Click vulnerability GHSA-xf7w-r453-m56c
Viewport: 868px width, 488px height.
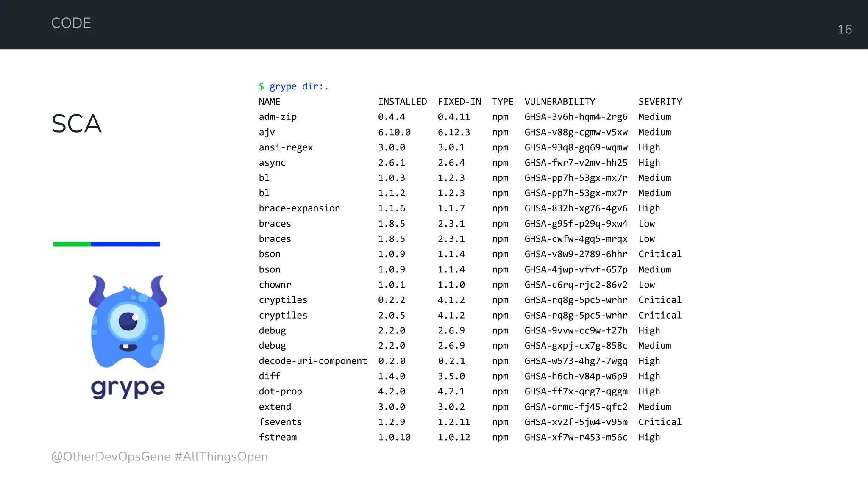[576, 437]
